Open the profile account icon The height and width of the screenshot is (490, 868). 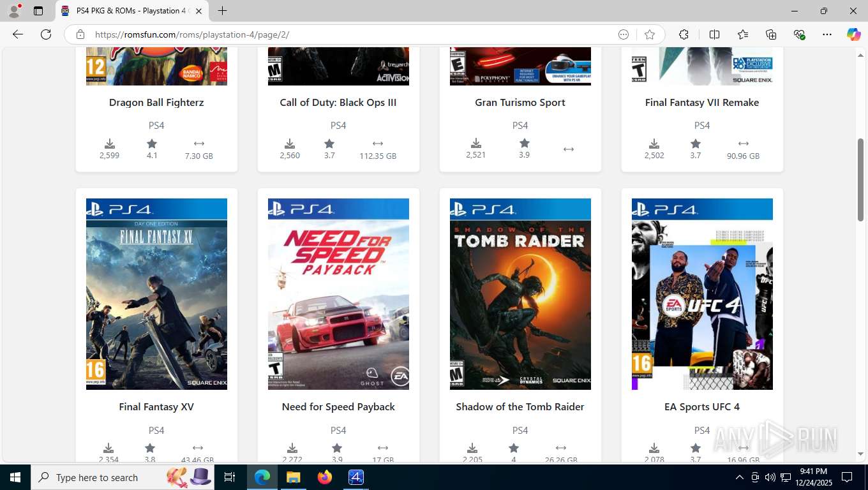tap(13, 11)
